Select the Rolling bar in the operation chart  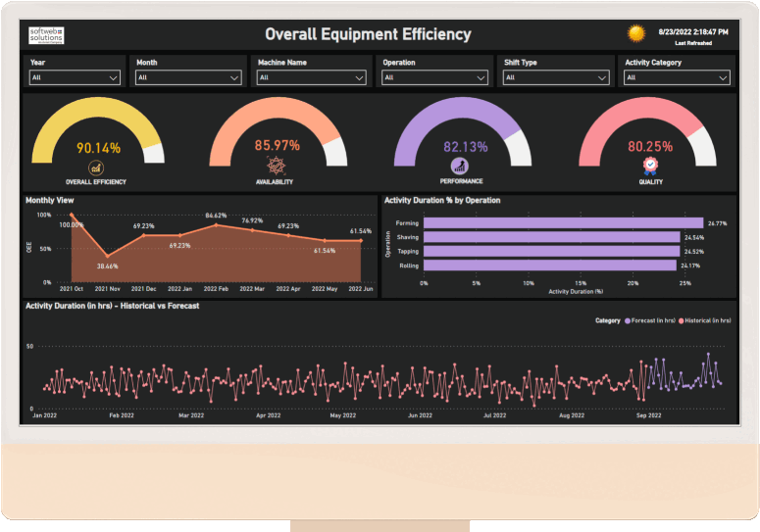550,265
